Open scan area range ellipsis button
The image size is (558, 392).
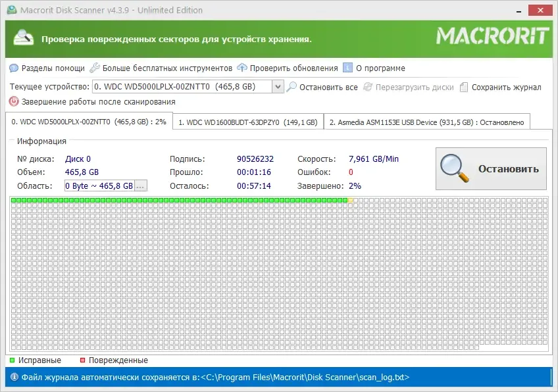[141, 186]
